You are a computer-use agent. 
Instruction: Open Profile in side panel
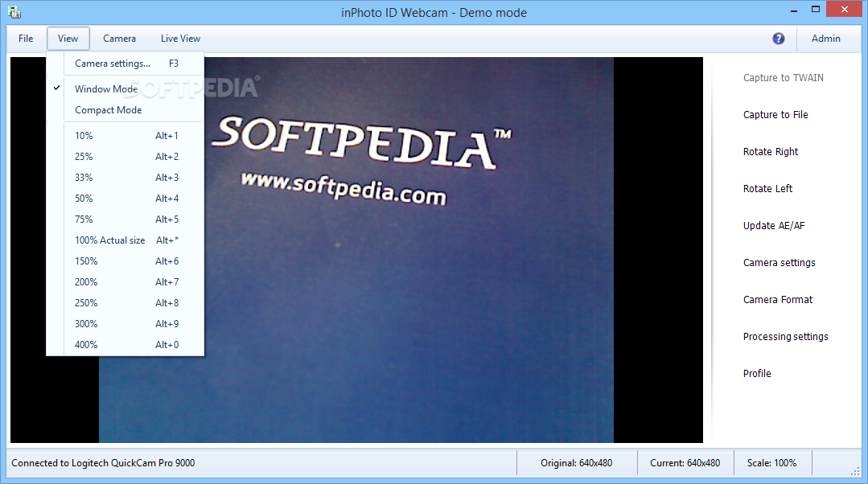pyautogui.click(x=757, y=373)
